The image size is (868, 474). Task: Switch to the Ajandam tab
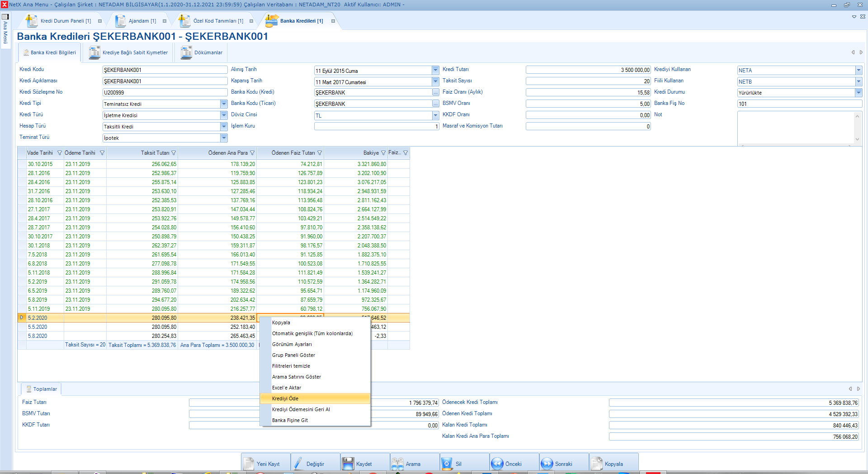(142, 21)
